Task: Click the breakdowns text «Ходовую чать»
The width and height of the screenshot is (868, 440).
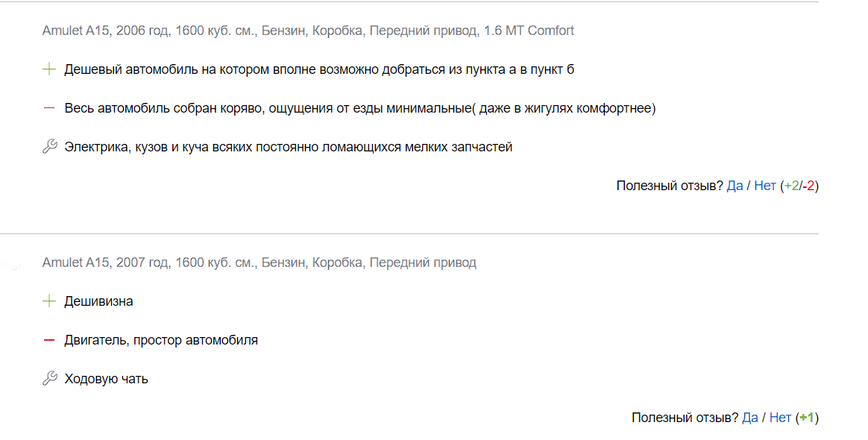Action: pos(106,378)
